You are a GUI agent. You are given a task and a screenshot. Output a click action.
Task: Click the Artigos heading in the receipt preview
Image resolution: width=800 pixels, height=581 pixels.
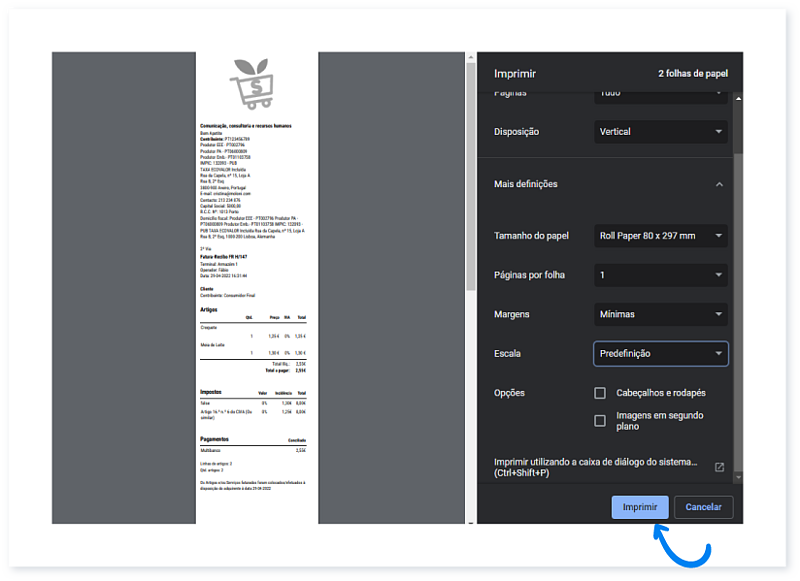209,310
